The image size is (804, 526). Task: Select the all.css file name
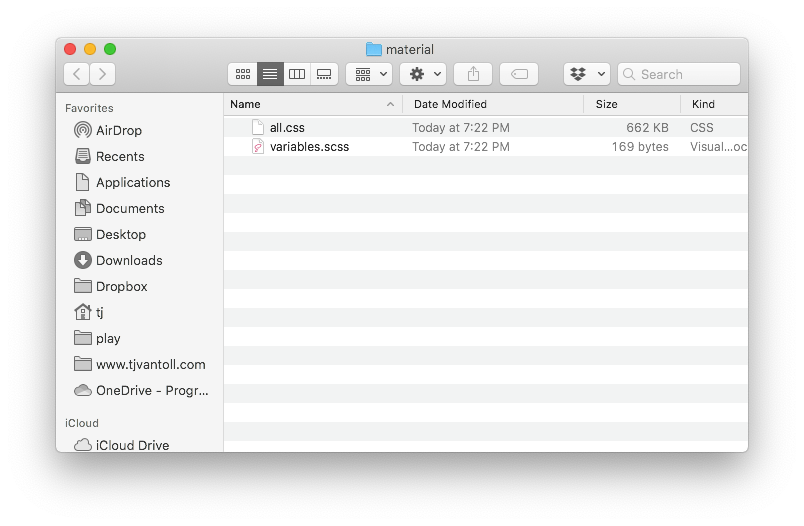pyautogui.click(x=287, y=128)
